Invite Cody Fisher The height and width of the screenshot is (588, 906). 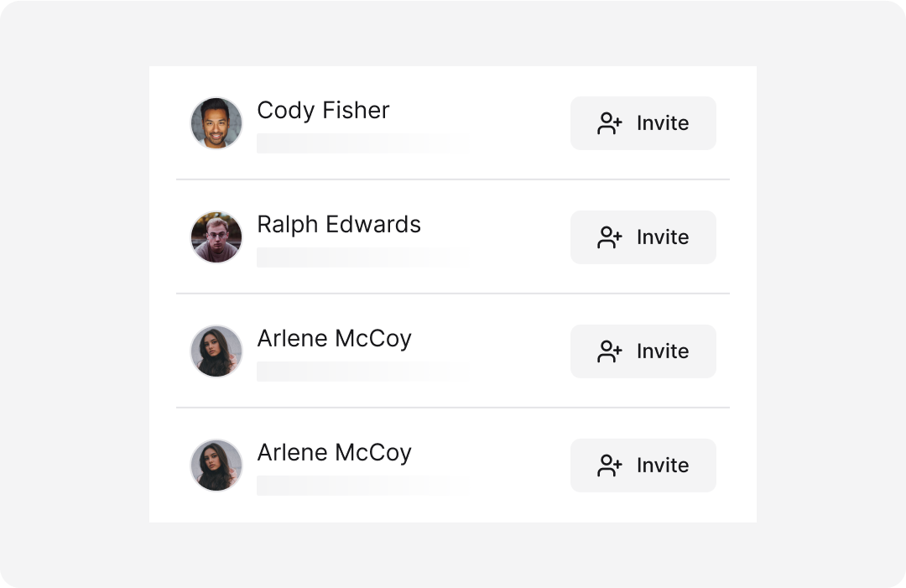point(643,123)
